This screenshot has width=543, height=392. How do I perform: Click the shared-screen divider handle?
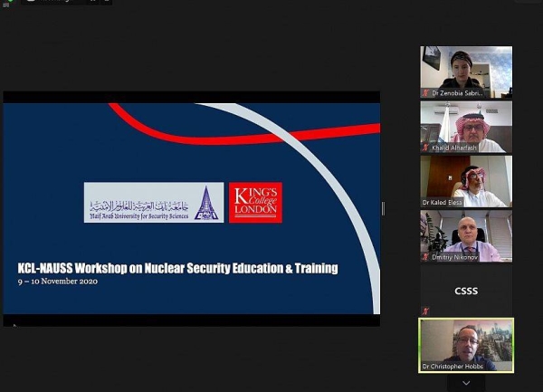(383, 209)
